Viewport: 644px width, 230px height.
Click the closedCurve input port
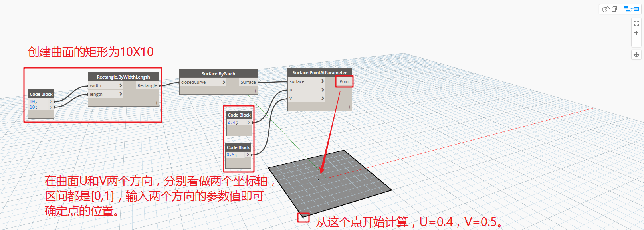point(203,82)
